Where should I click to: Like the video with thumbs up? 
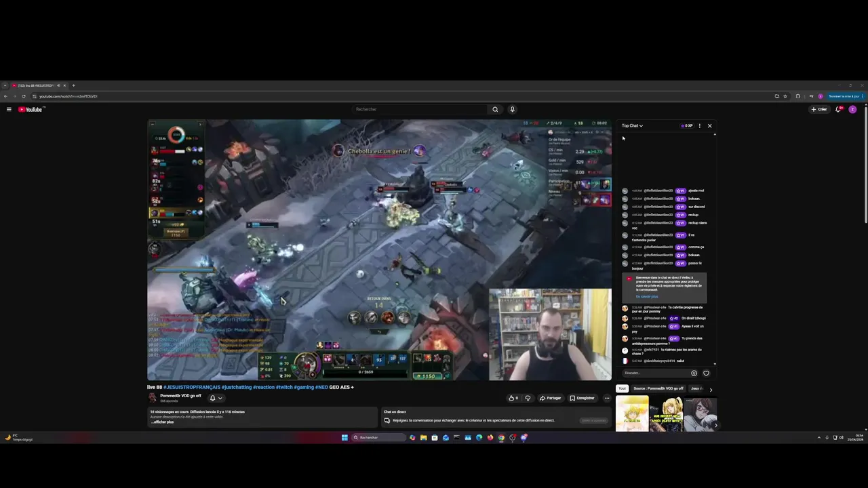pos(513,398)
